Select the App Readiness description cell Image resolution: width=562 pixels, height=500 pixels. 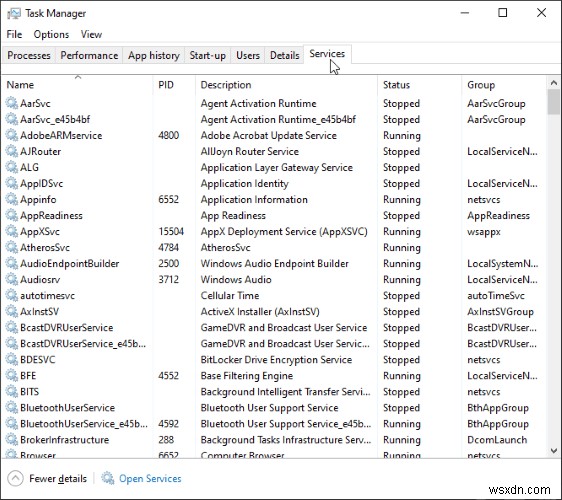coord(233,216)
